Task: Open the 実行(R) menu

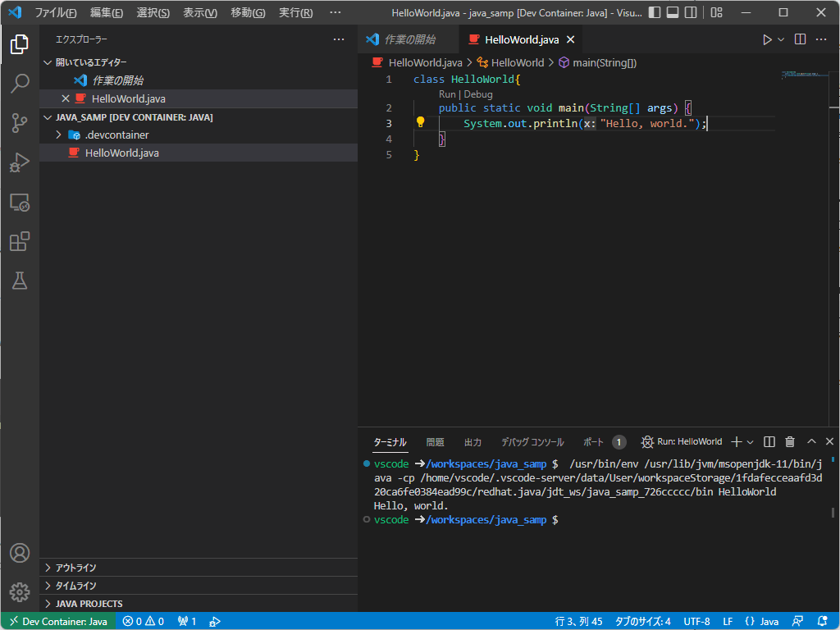Action: coord(295,13)
